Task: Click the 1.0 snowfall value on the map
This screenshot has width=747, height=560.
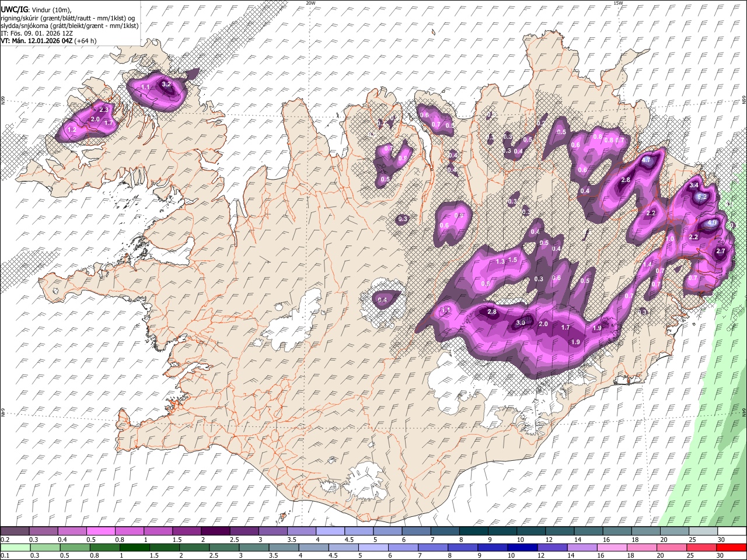Action: 669,239
